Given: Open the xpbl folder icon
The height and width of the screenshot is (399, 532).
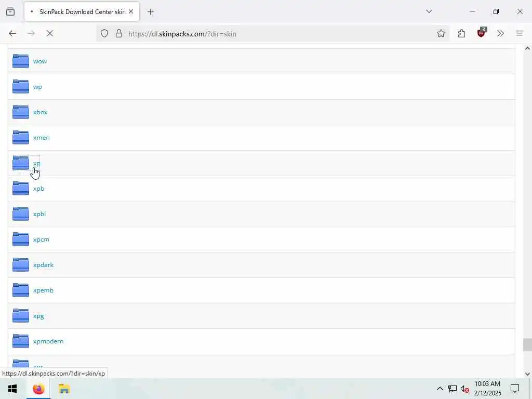Looking at the screenshot, I should click(x=21, y=214).
